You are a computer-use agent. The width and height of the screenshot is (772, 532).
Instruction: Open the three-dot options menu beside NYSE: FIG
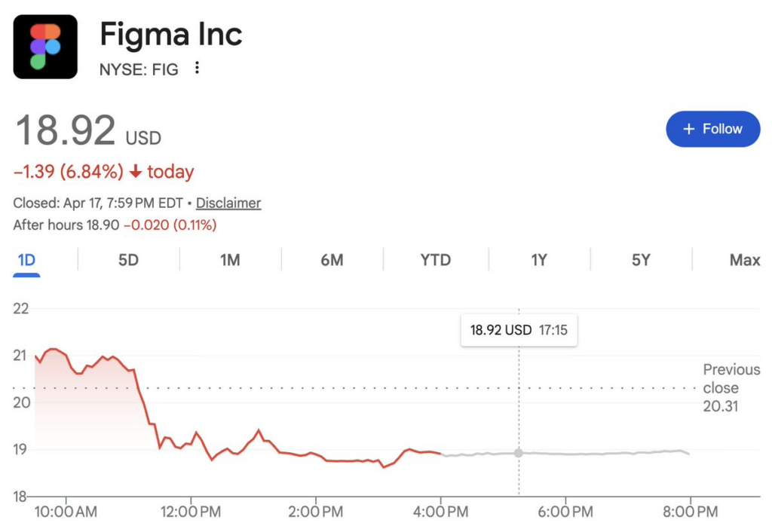click(197, 69)
